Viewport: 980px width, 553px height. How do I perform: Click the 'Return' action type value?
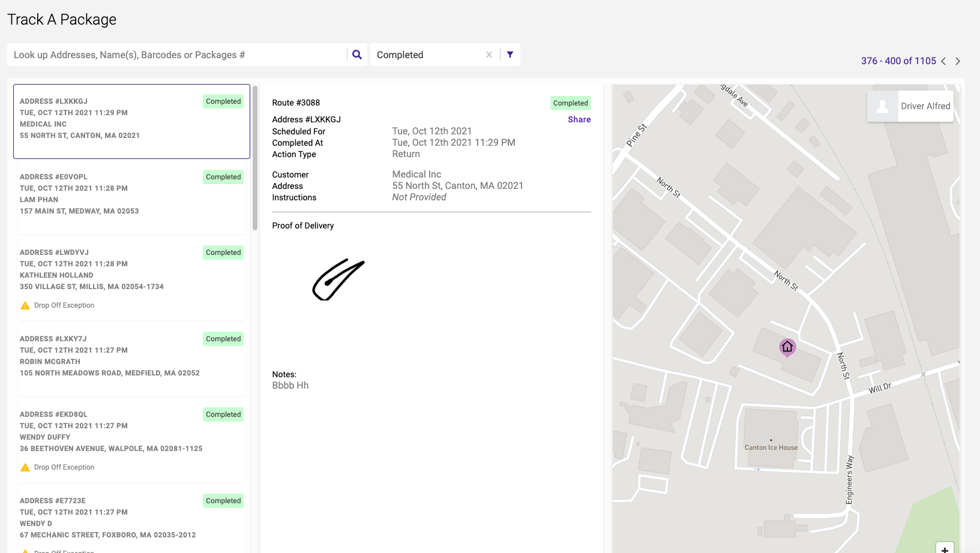406,154
